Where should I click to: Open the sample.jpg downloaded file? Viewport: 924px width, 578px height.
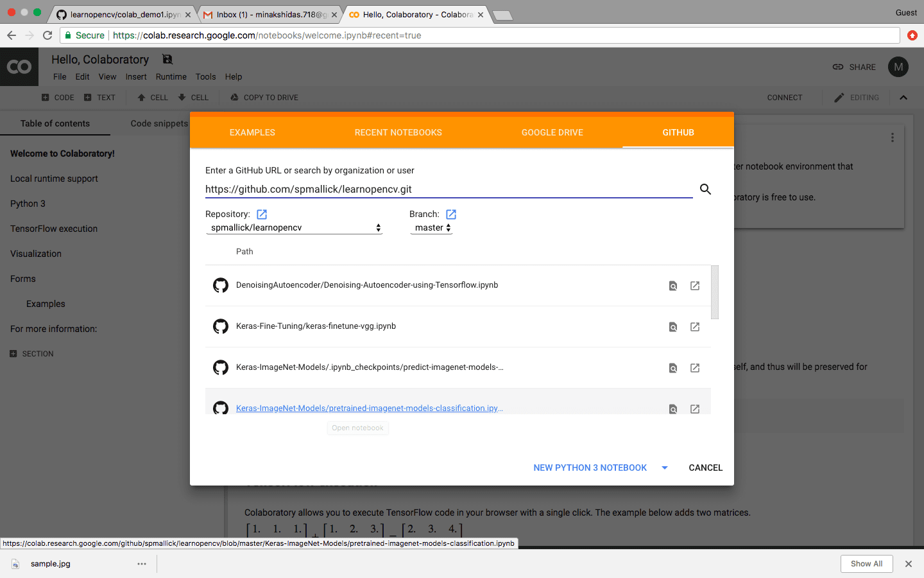point(51,564)
